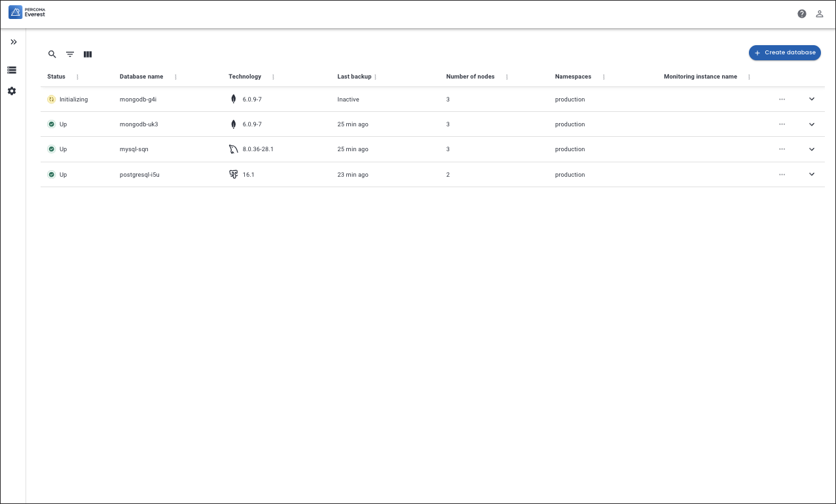Expand the mysql-sqn row details
Viewport: 836px width, 504px height.
[x=812, y=149]
